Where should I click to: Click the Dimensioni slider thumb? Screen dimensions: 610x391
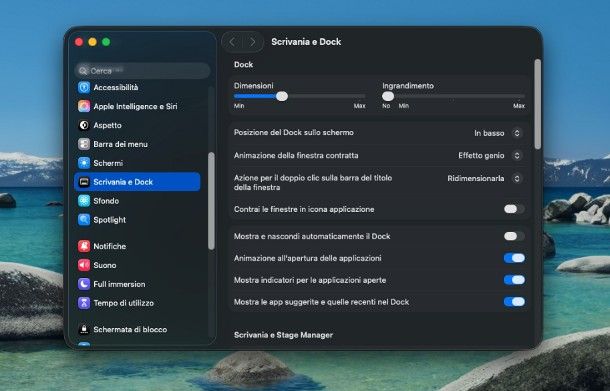[282, 96]
